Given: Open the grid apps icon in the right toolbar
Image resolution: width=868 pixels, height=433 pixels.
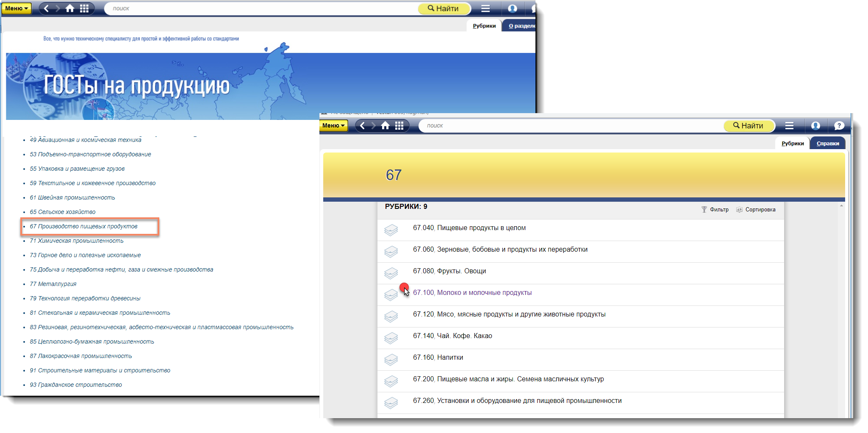Looking at the screenshot, I should (399, 126).
